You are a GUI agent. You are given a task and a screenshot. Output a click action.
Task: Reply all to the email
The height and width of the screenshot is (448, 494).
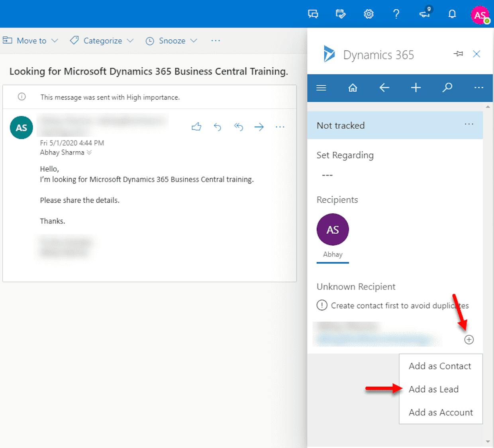coord(239,127)
